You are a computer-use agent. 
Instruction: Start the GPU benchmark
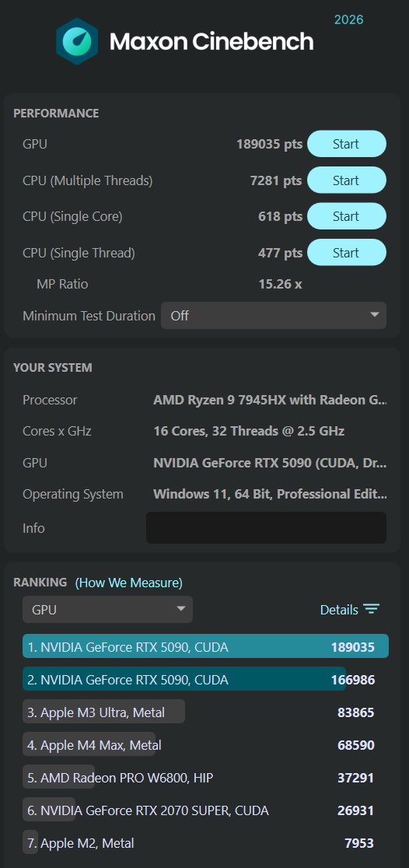pyautogui.click(x=347, y=144)
